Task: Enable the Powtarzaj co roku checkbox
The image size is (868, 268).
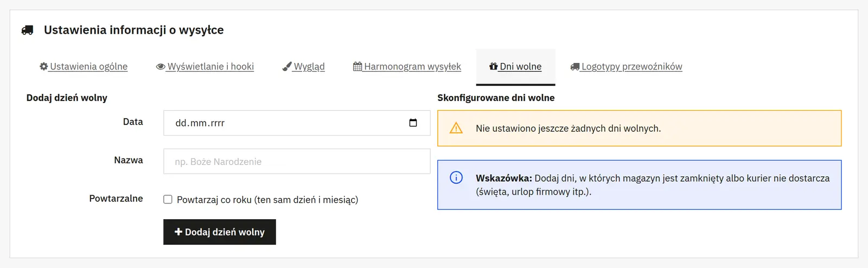Action: tap(168, 199)
